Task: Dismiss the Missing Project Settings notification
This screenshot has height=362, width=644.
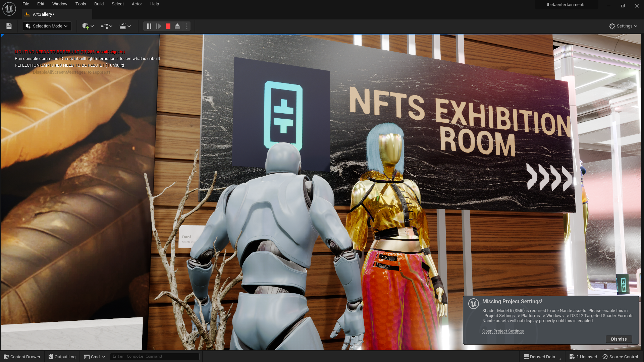Action: pos(619,339)
